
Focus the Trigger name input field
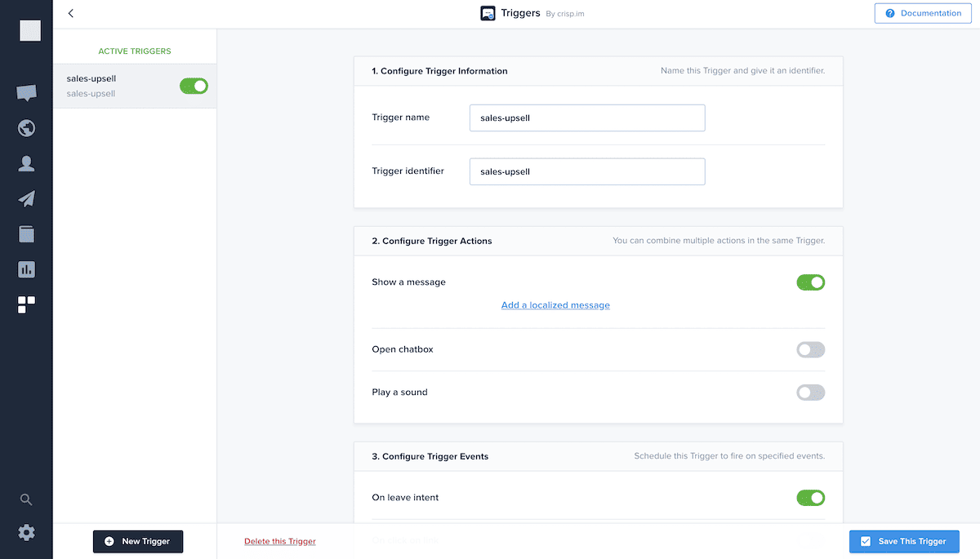587,118
